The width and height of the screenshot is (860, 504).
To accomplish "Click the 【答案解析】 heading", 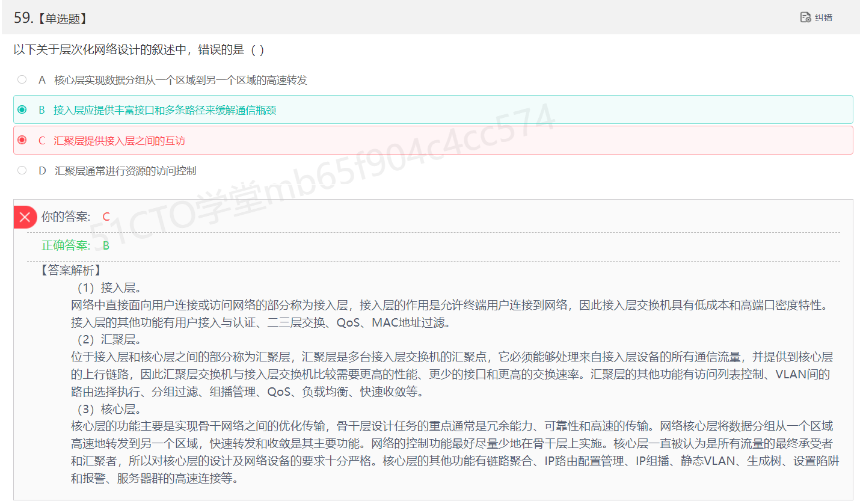I will tap(70, 271).
